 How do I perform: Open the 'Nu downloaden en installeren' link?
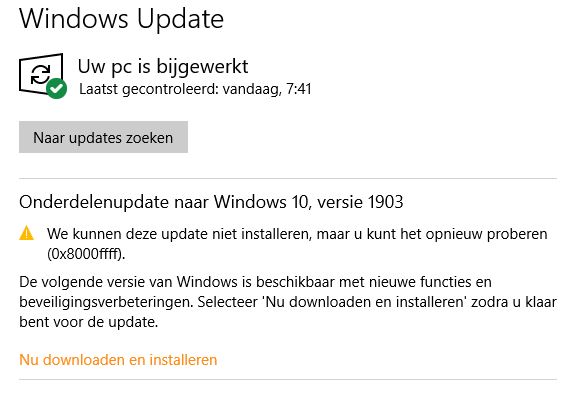click(x=118, y=360)
